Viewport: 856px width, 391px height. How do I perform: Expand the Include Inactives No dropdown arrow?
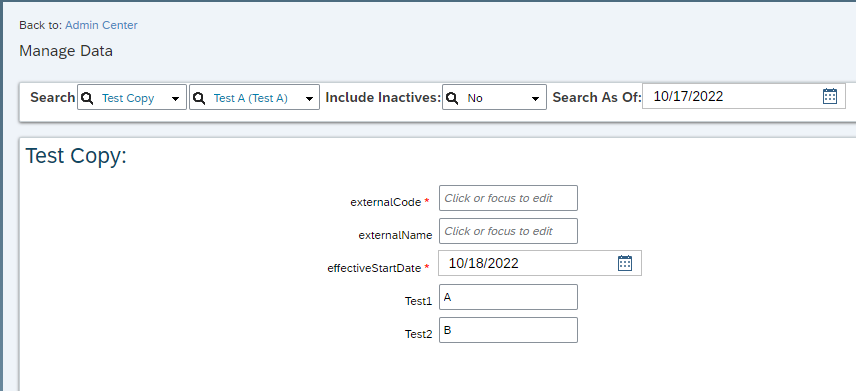pyautogui.click(x=535, y=99)
